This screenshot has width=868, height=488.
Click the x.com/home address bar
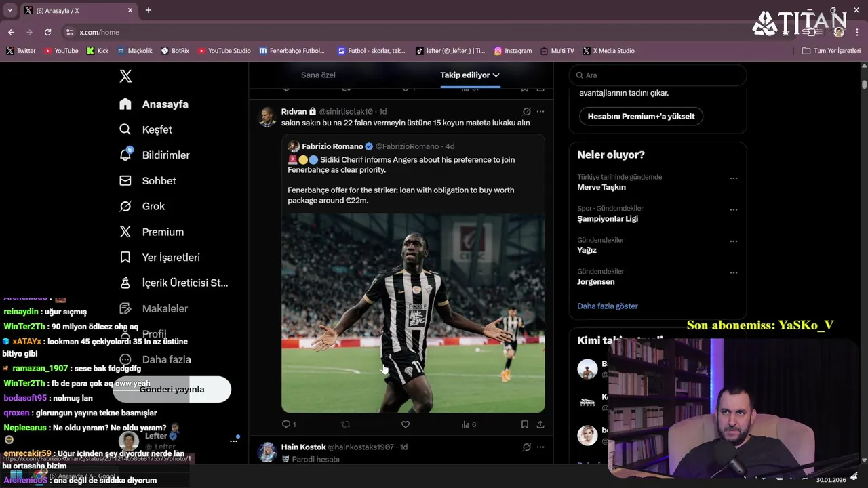[99, 32]
